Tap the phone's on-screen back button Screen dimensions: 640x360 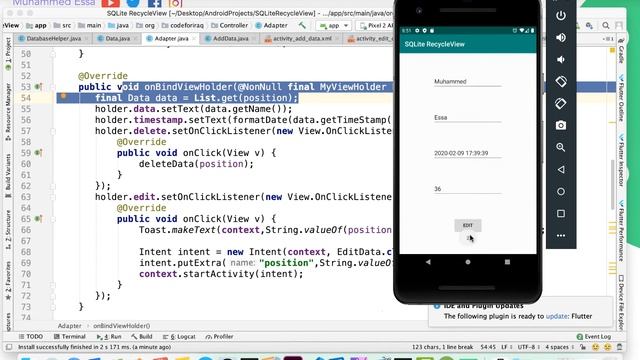[x=428, y=262]
